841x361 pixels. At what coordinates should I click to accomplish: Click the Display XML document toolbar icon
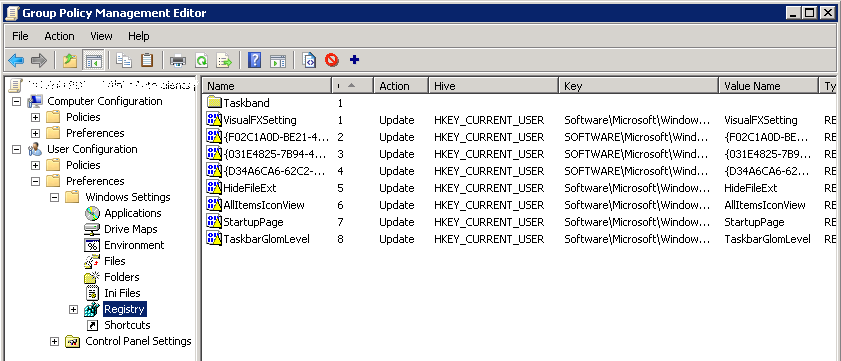coord(309,61)
